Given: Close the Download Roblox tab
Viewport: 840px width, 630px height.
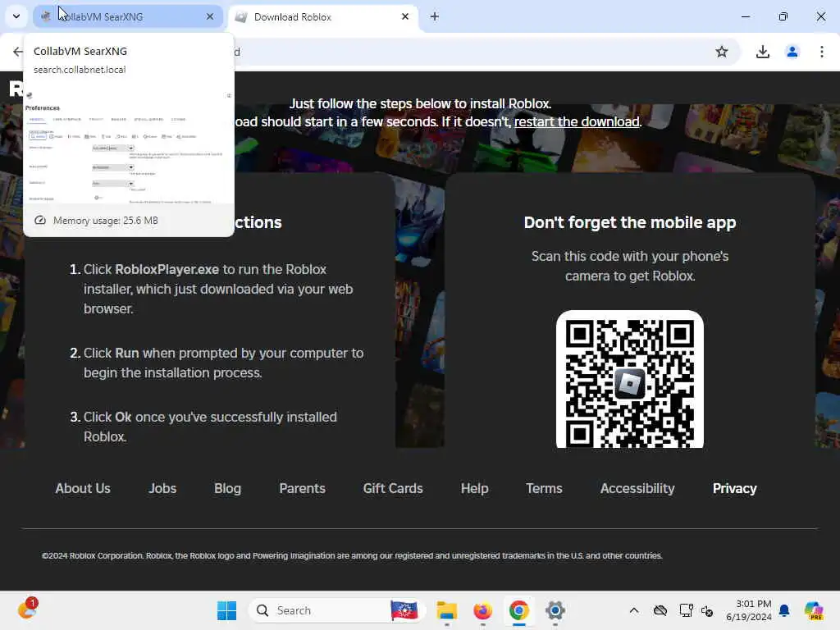Looking at the screenshot, I should pos(405,16).
